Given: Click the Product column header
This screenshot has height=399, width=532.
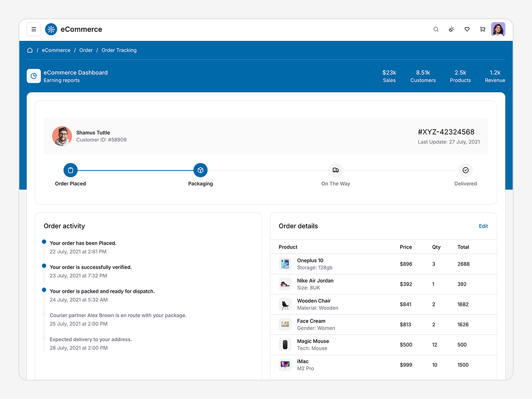Looking at the screenshot, I should pos(288,247).
